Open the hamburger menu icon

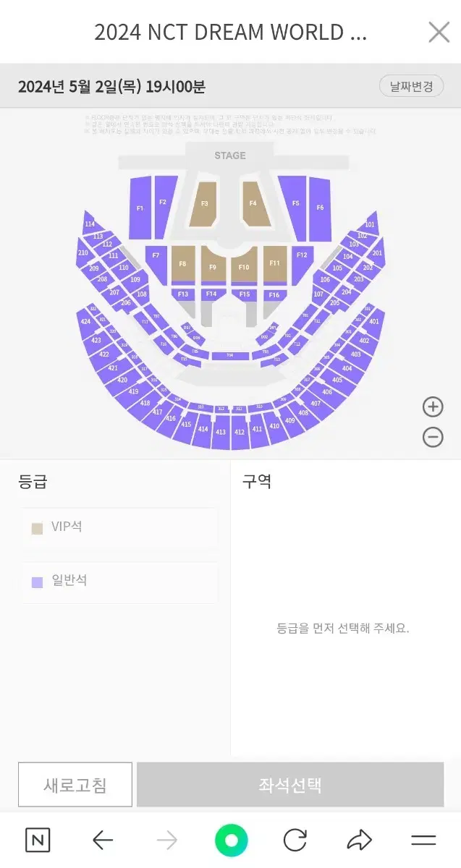423,840
